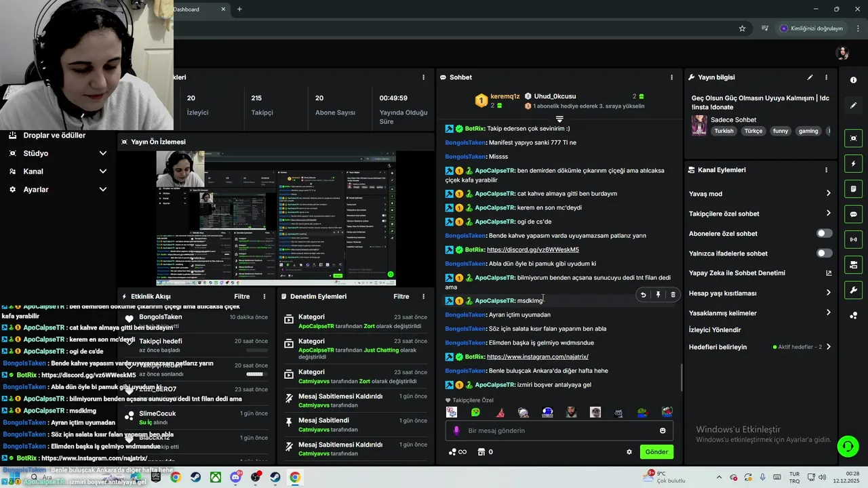Click the stream preview thumbnail
Viewport: 868px width, 488px height.
276,218
